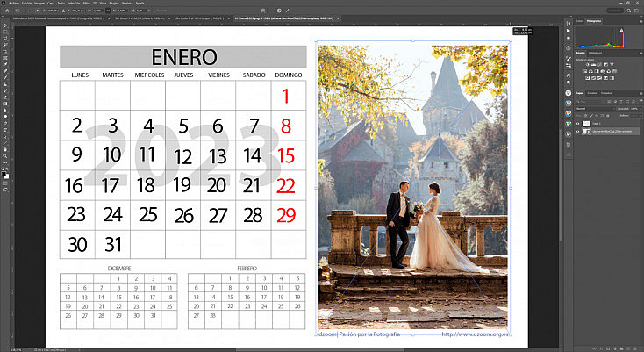Add a Brightness/Contrast adjustment
The height and width of the screenshot is (352, 644).
pyautogui.click(x=588, y=64)
